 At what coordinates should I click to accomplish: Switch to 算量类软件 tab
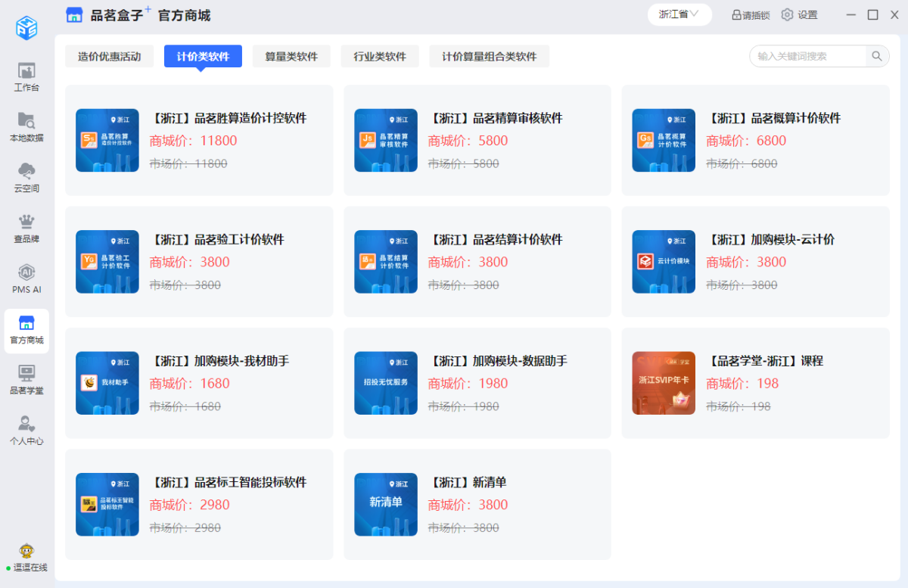pos(291,57)
